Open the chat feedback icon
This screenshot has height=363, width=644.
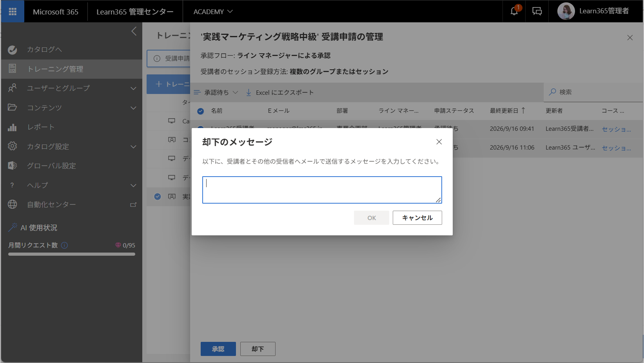point(537,11)
